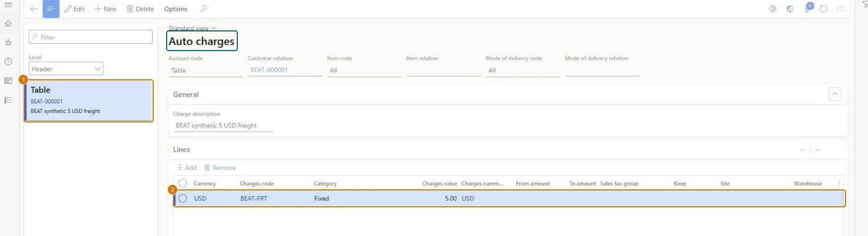
Task: Click the Category column header
Action: click(x=324, y=184)
